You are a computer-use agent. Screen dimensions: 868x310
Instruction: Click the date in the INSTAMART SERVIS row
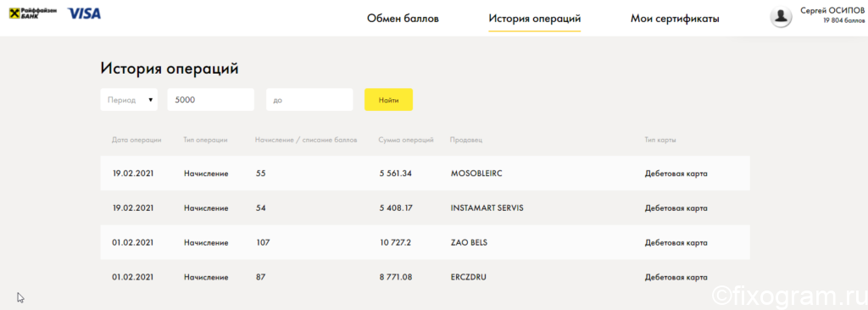coord(133,208)
